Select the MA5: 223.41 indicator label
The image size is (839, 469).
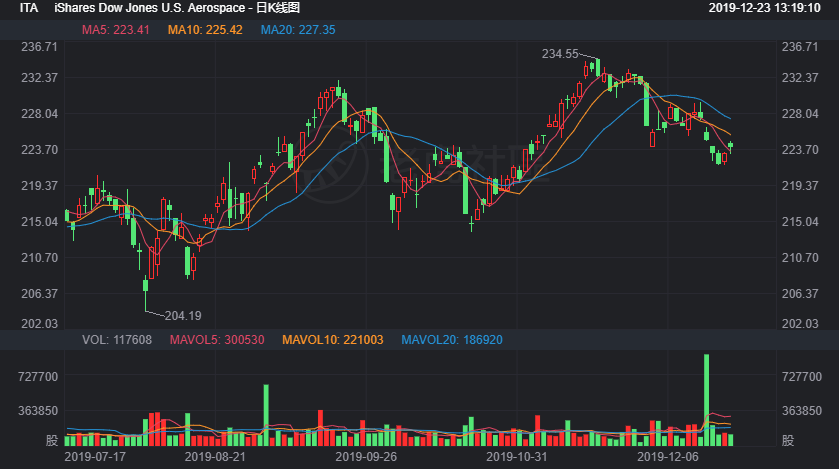pos(116,30)
